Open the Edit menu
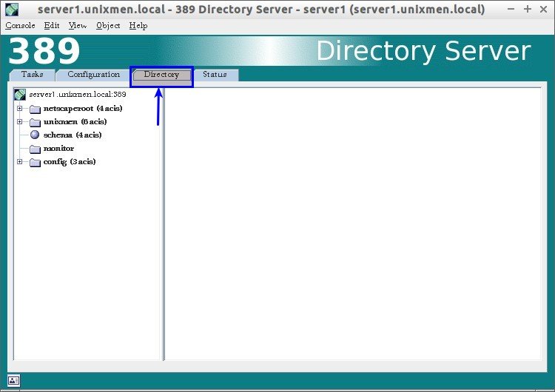This screenshot has height=392, width=555. click(x=52, y=25)
